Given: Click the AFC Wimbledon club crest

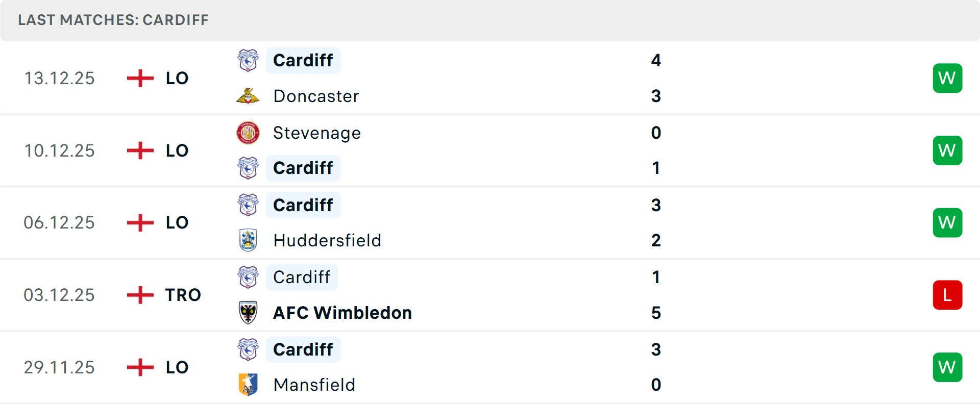Looking at the screenshot, I should [x=248, y=313].
